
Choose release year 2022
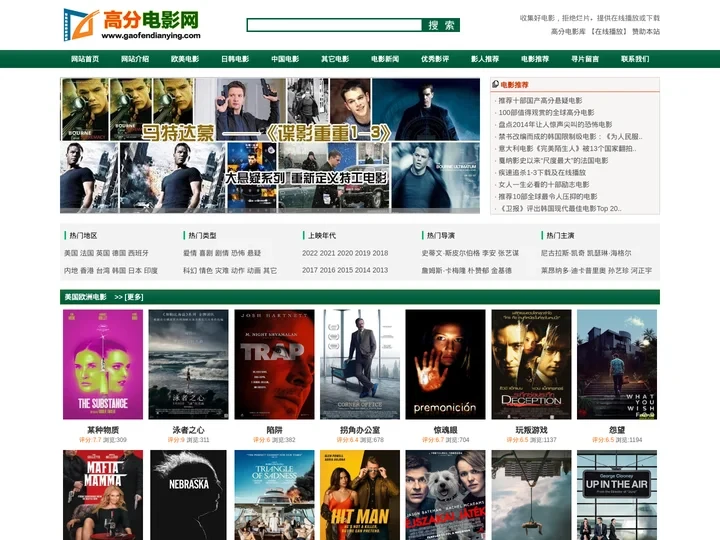310,253
